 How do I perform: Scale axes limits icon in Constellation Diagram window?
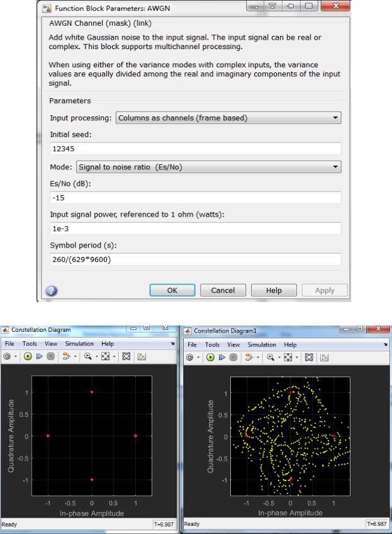click(106, 356)
